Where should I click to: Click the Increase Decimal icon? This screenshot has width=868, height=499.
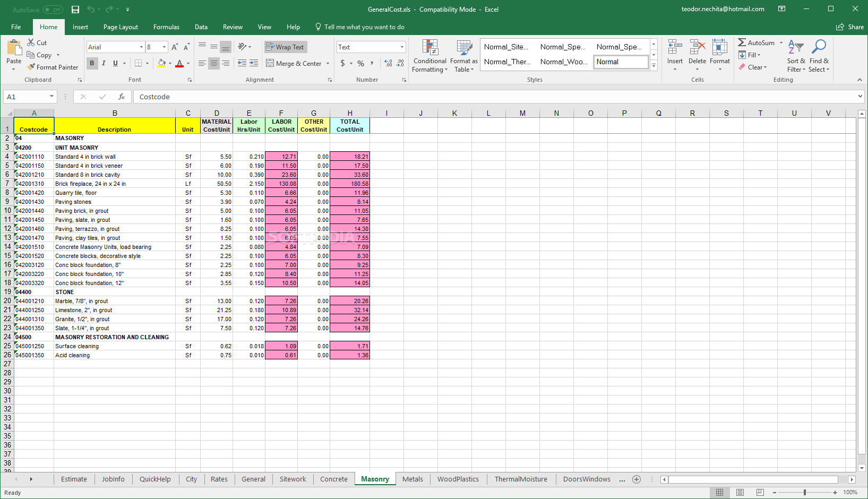pos(388,63)
